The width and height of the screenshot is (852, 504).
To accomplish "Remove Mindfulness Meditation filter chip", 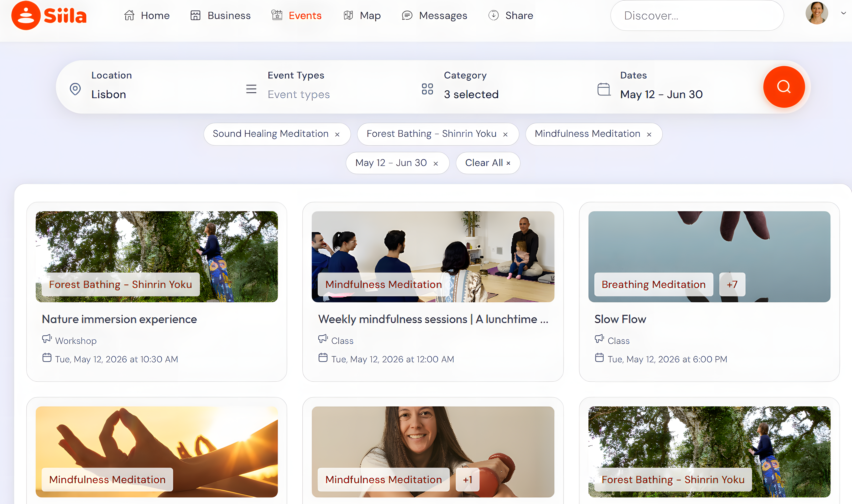I will [649, 134].
